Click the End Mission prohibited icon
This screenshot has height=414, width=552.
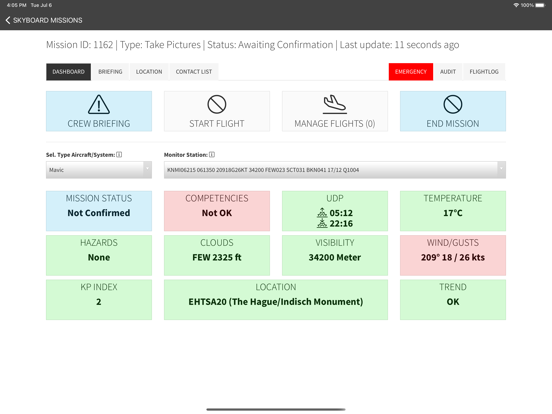pos(453,105)
